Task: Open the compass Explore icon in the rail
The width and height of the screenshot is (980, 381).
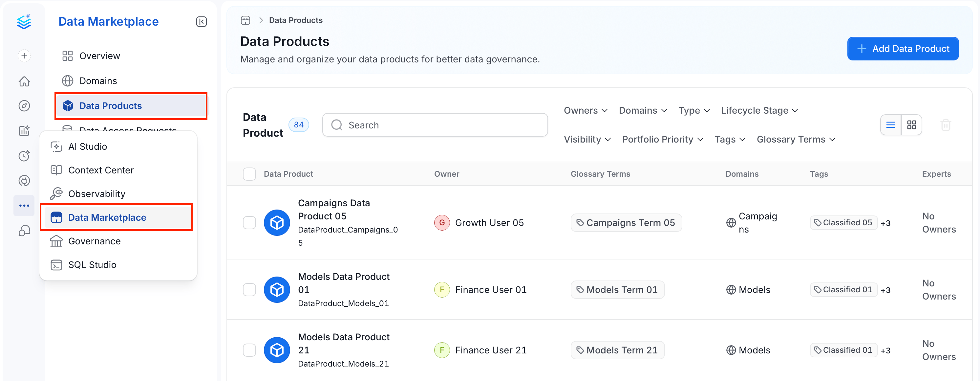Action: (24, 106)
